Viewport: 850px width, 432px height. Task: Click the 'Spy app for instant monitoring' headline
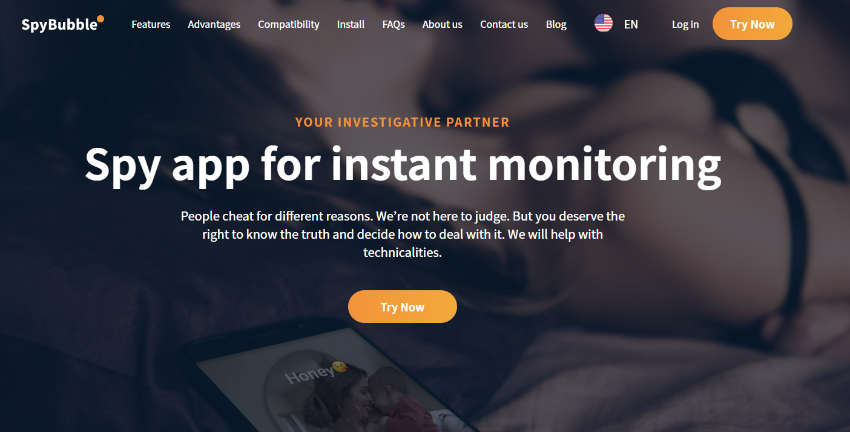tap(403, 165)
